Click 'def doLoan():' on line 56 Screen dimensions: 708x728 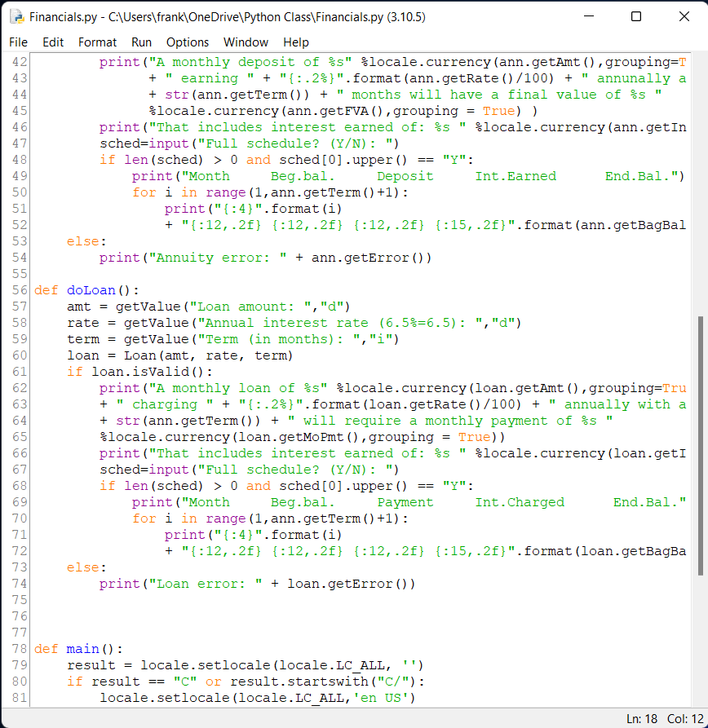[86, 290]
